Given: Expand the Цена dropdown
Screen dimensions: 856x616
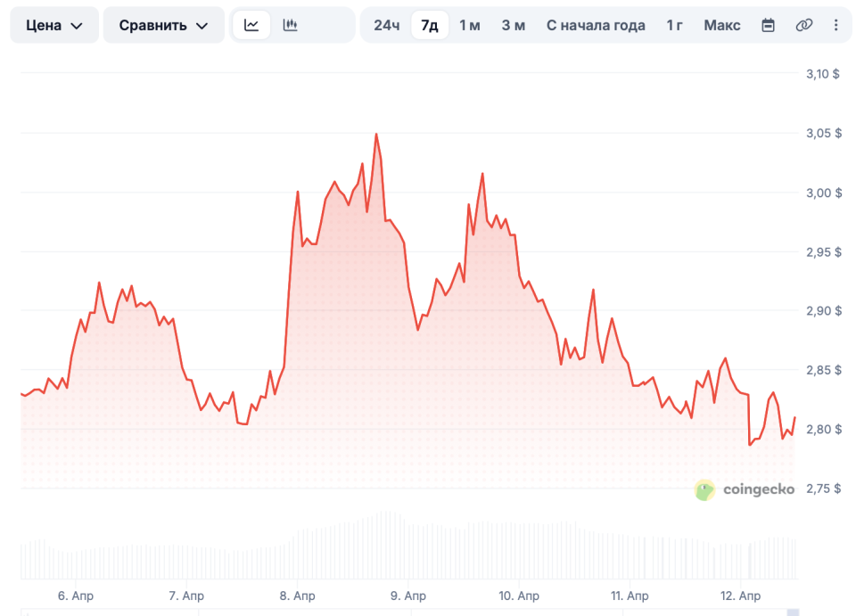Looking at the screenshot, I should tap(54, 25).
